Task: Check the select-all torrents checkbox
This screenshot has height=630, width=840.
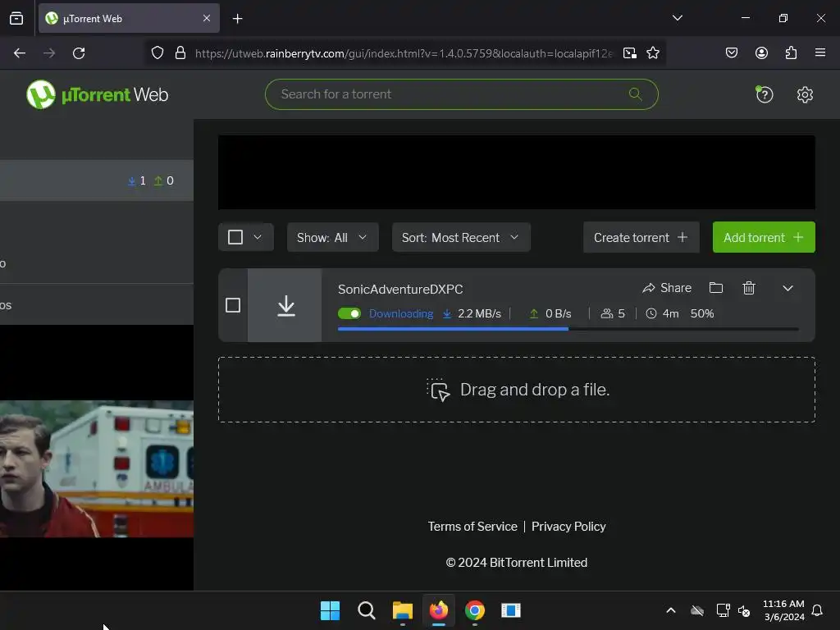Action: (x=235, y=237)
